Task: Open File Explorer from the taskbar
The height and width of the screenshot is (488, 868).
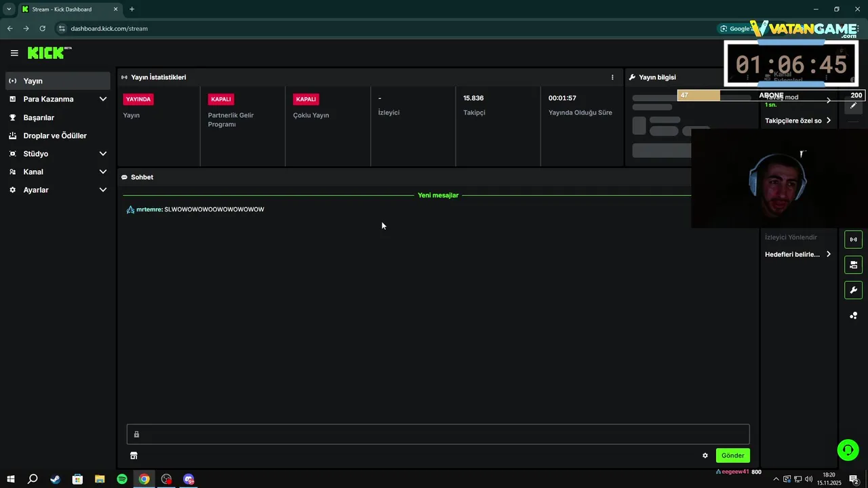Action: 100,479
